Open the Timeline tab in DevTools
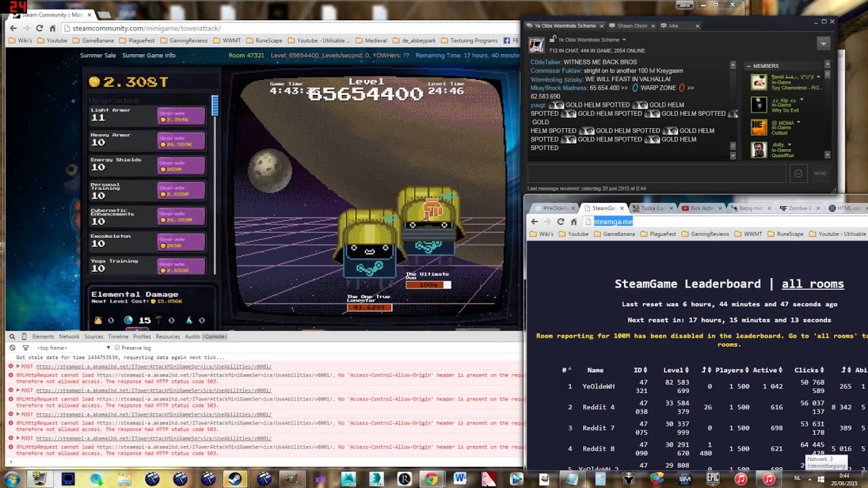This screenshot has width=868, height=488. (118, 336)
